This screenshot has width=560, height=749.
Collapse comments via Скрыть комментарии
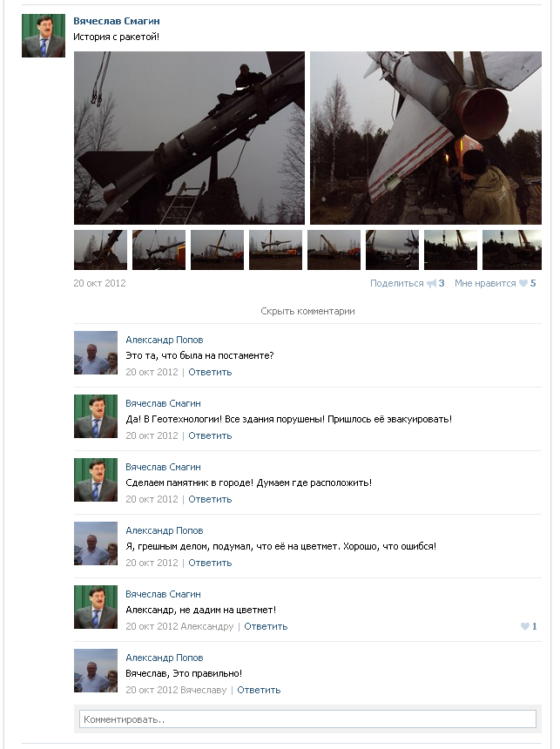307,312
